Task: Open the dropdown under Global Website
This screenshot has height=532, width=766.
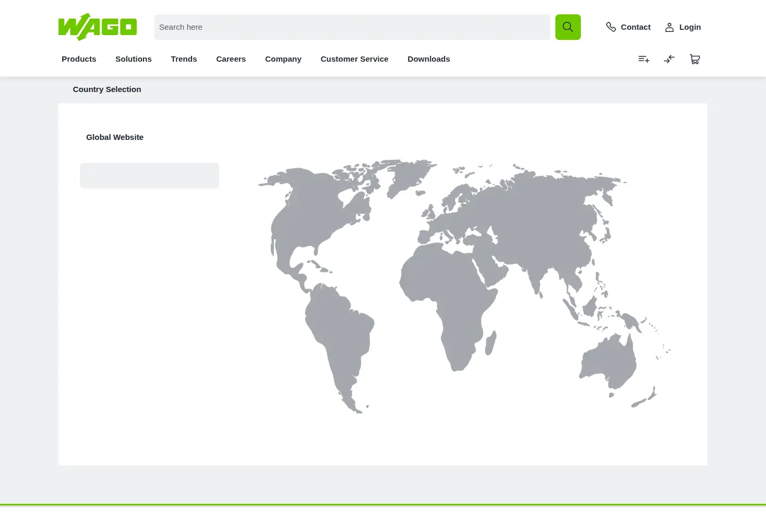Action: [x=149, y=176]
